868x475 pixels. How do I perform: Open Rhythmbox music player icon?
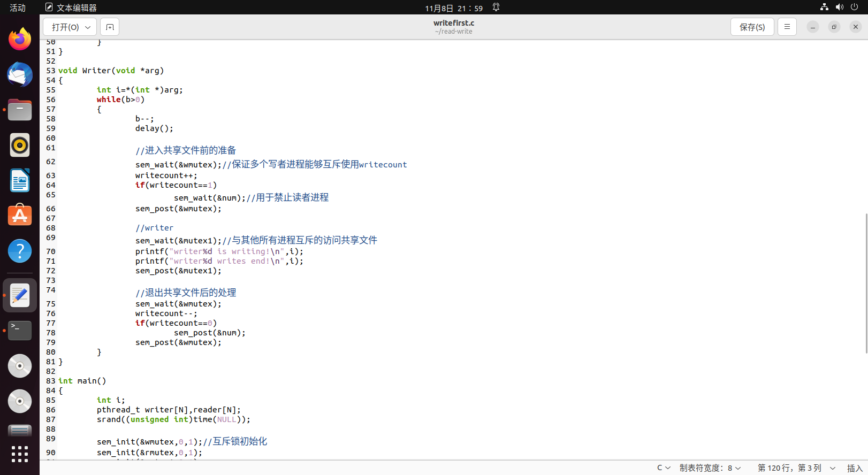click(20, 145)
